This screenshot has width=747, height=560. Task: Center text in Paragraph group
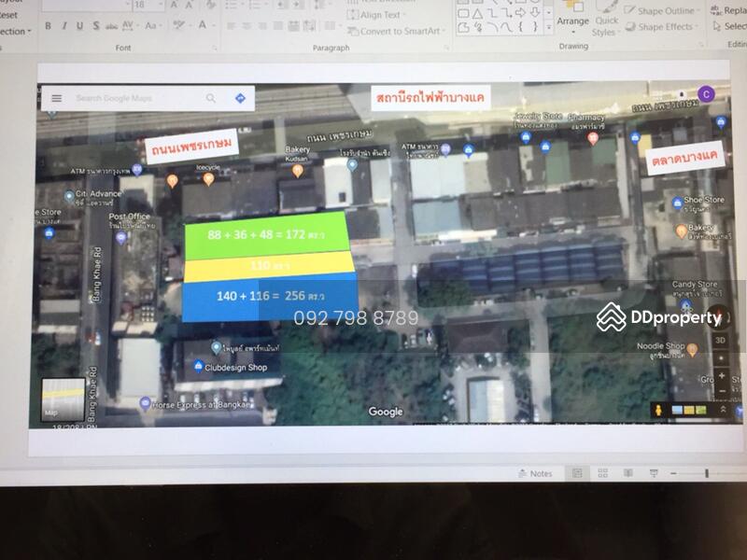tap(247, 26)
